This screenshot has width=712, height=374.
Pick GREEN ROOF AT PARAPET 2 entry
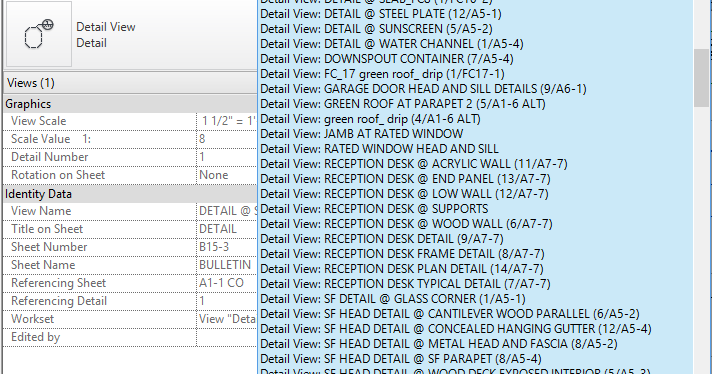point(403,104)
